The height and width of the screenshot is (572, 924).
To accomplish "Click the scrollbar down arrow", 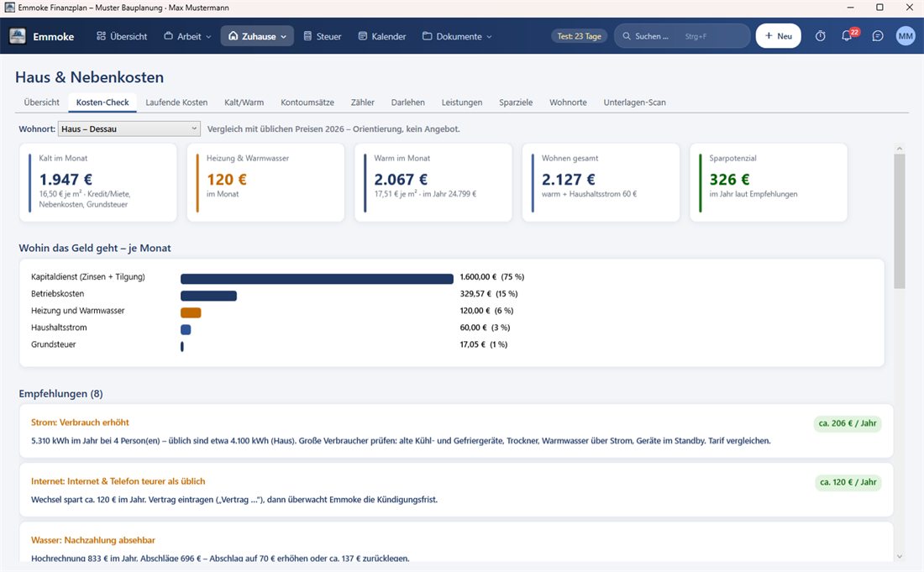I will coord(900,556).
